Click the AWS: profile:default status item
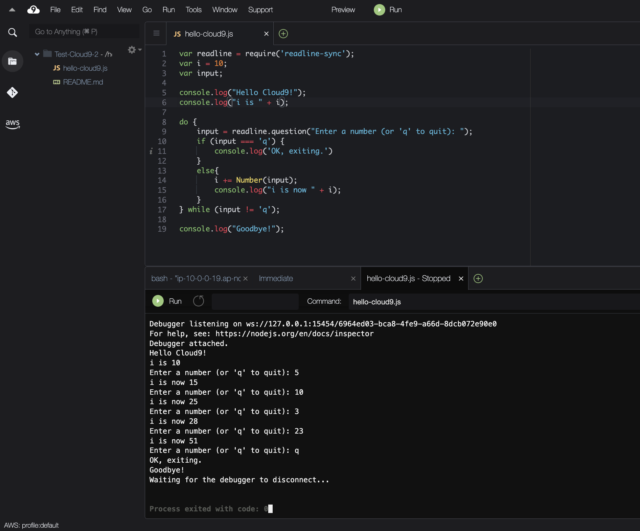Viewport: 640px width, 531px height. tap(31, 525)
